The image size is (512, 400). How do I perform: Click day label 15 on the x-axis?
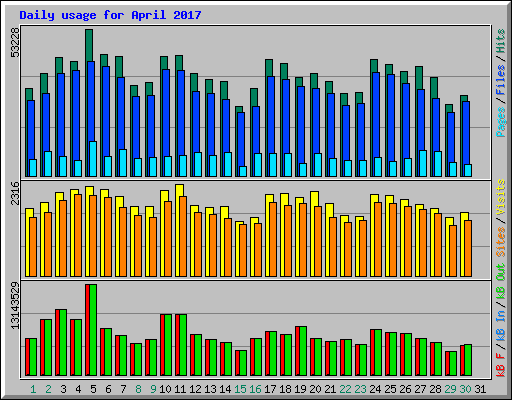pyautogui.click(x=240, y=389)
